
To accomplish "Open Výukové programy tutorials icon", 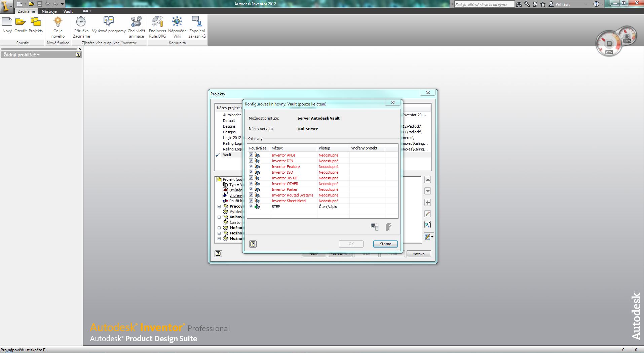I will 109,22.
